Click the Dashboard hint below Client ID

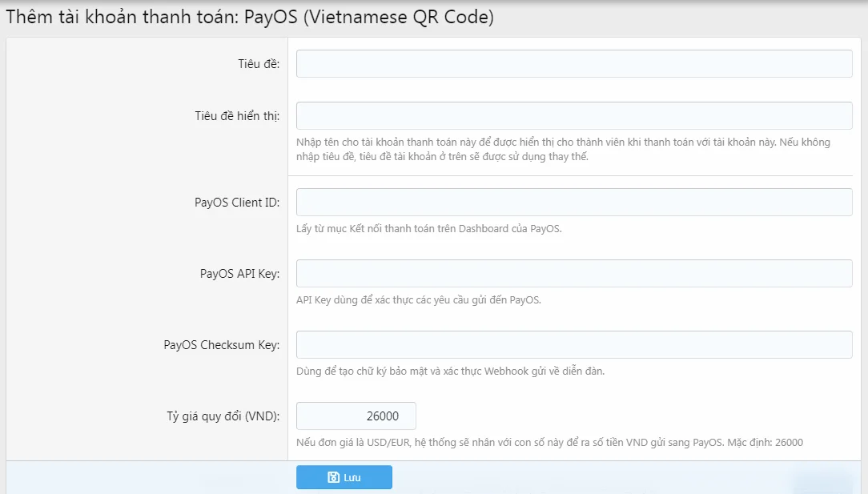429,229
